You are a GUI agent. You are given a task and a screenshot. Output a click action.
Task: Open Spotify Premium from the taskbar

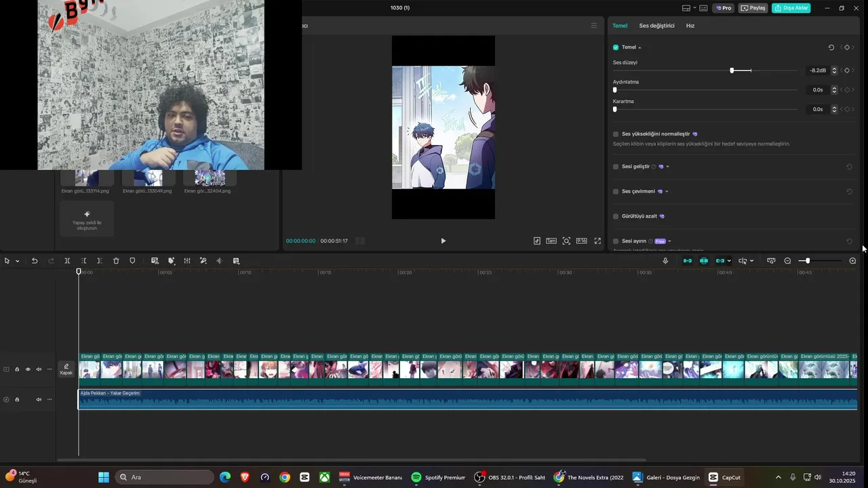coord(438,477)
